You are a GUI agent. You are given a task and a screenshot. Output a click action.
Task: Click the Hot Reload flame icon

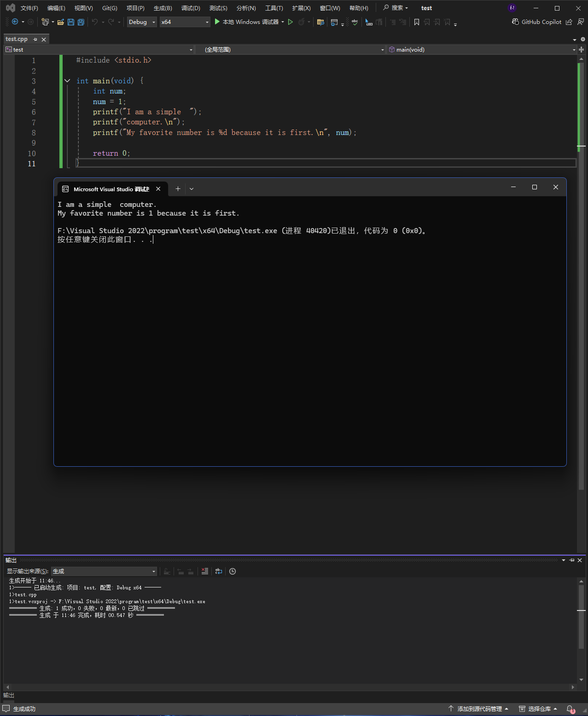(302, 22)
